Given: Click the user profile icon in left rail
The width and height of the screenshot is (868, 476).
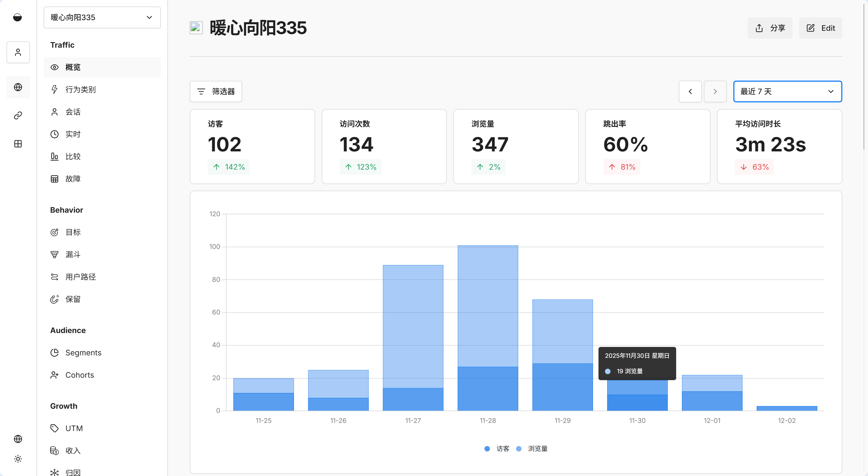Looking at the screenshot, I should coord(18,52).
